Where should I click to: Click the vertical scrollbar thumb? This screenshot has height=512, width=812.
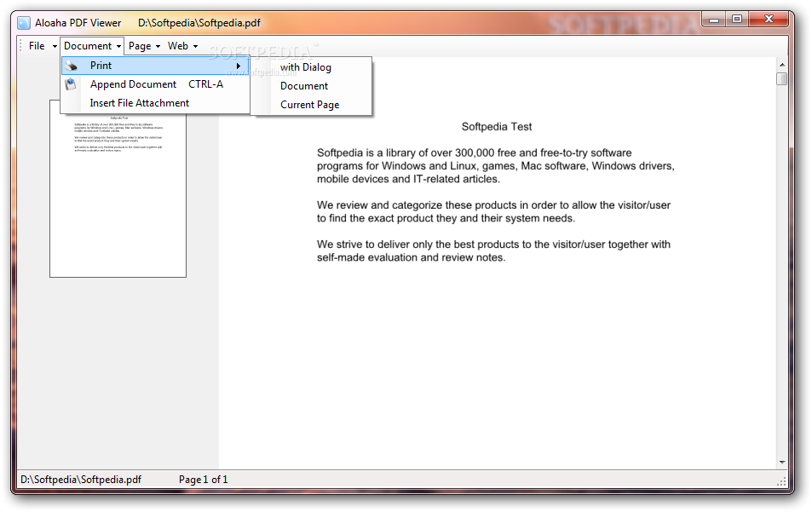tap(782, 78)
